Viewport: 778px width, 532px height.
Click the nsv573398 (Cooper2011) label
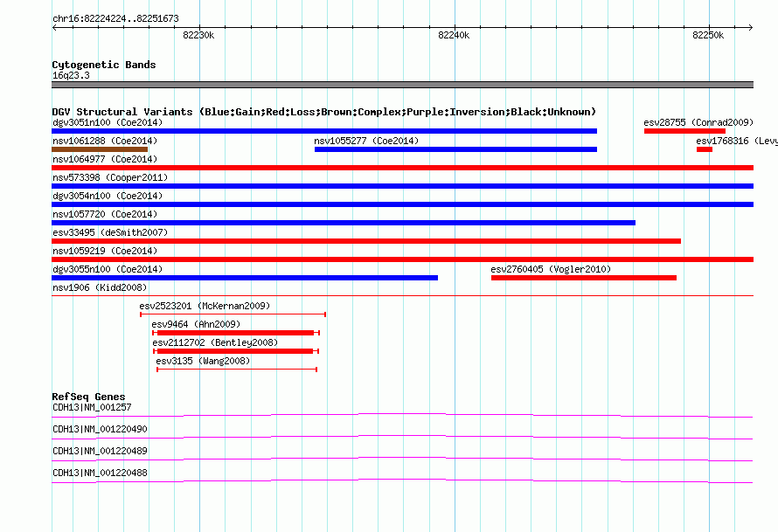pos(110,177)
